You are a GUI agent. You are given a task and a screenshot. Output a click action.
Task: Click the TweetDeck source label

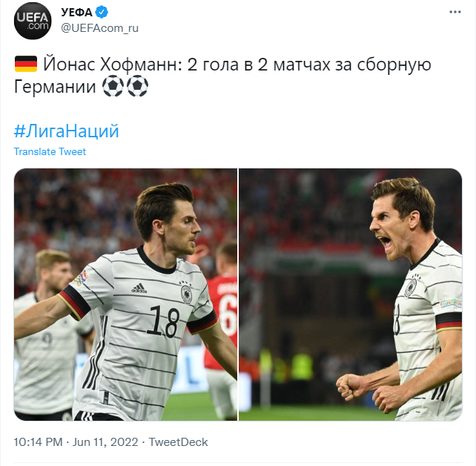(x=178, y=442)
